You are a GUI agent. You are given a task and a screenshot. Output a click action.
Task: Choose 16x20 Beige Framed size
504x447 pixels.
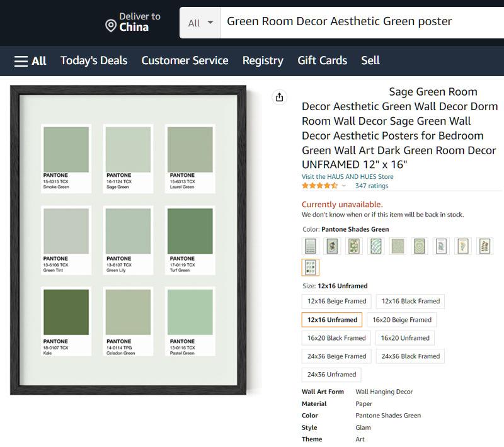[x=402, y=320]
